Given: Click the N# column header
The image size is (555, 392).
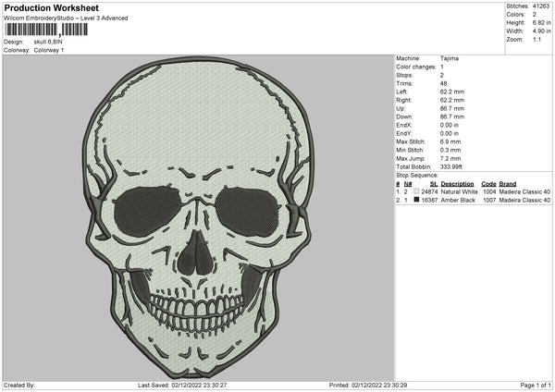Looking at the screenshot, I should tap(408, 184).
